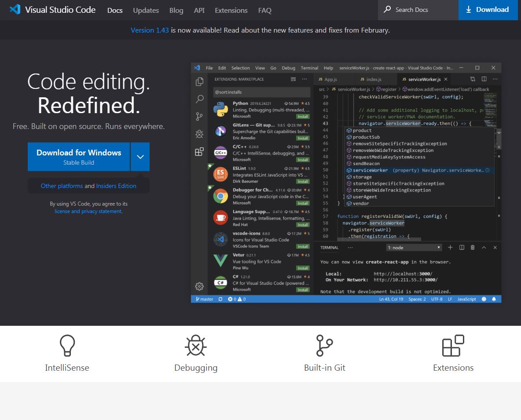Click the feedback smiley in status bar
This screenshot has width=521, height=420.
pos(484,299)
